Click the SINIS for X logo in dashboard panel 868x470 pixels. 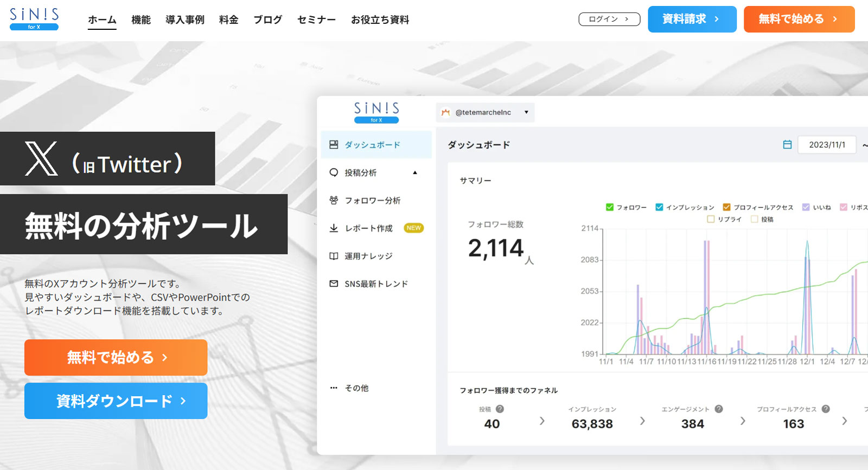(376, 112)
